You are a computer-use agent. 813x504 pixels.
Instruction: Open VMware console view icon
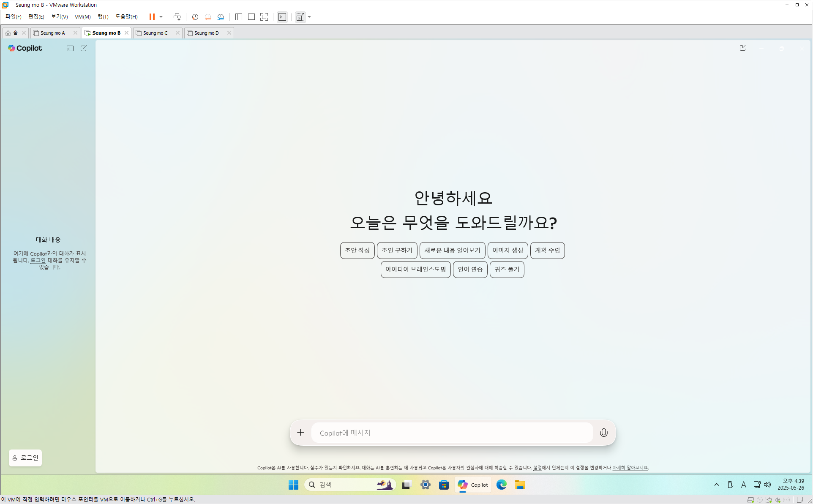point(282,17)
